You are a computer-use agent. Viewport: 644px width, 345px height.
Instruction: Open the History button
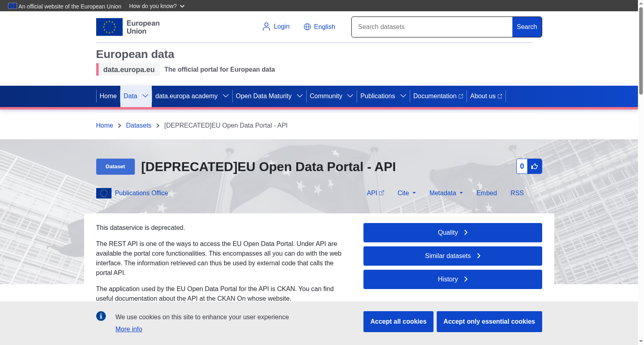pos(453,279)
